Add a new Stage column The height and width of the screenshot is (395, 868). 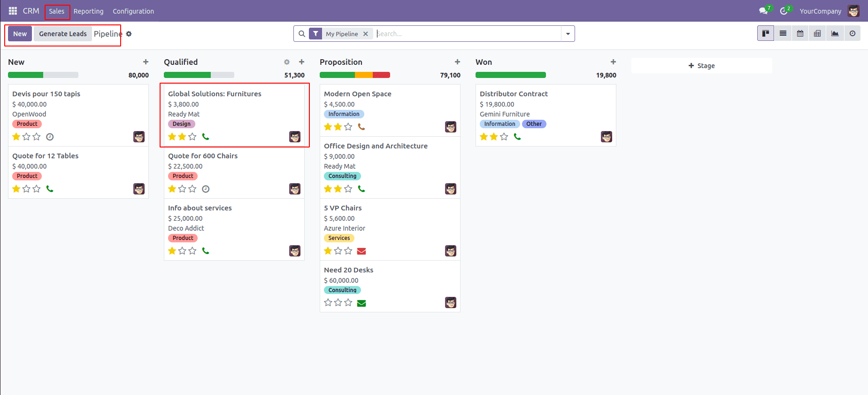point(702,66)
